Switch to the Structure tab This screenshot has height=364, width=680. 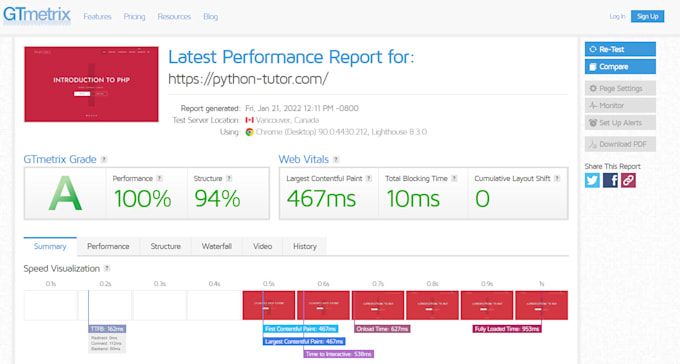tap(165, 246)
